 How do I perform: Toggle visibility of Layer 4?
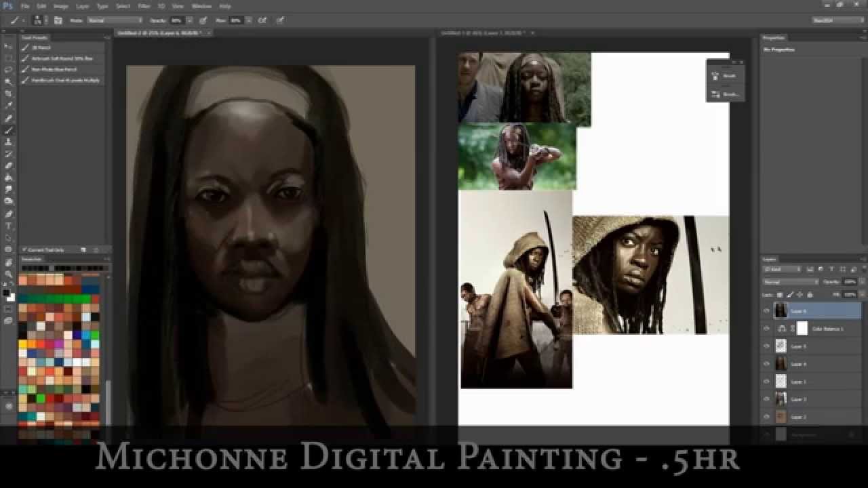767,364
